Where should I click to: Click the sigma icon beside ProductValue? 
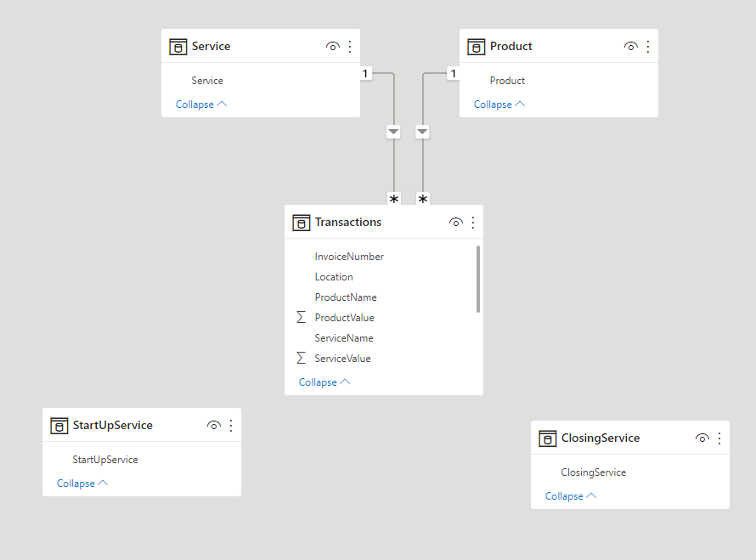tap(300, 317)
